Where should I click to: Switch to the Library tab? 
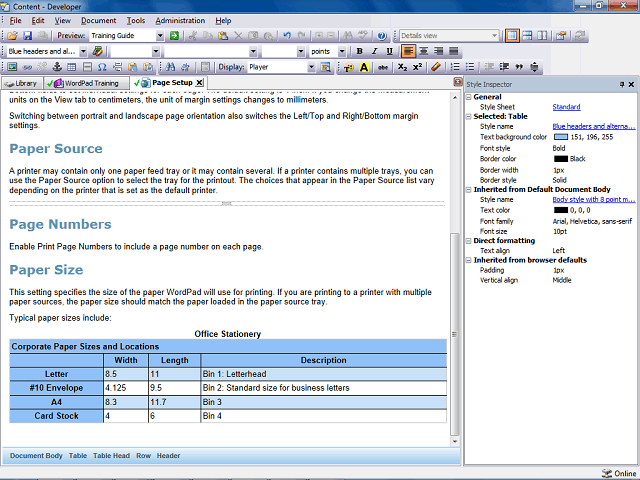tap(21, 83)
